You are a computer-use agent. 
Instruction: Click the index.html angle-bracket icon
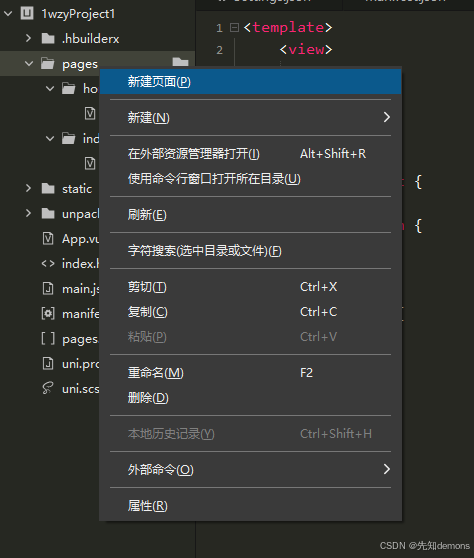pos(48,264)
